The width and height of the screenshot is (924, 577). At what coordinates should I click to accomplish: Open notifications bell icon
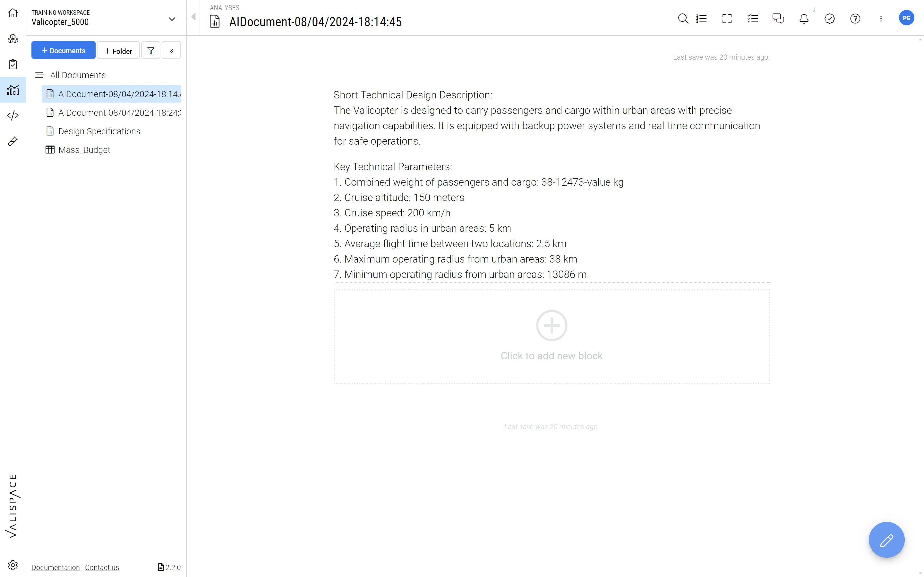(804, 19)
